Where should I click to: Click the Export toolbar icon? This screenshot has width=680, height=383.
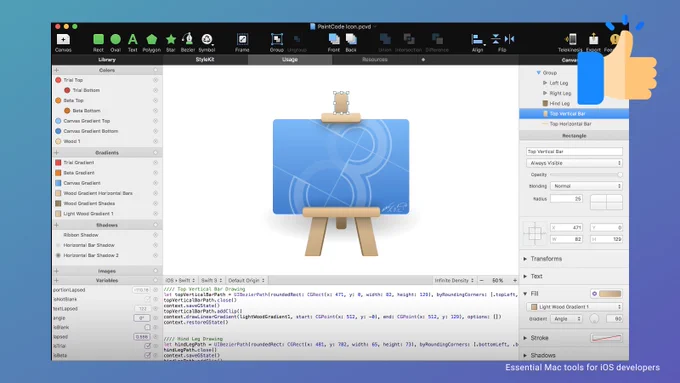[x=593, y=43]
